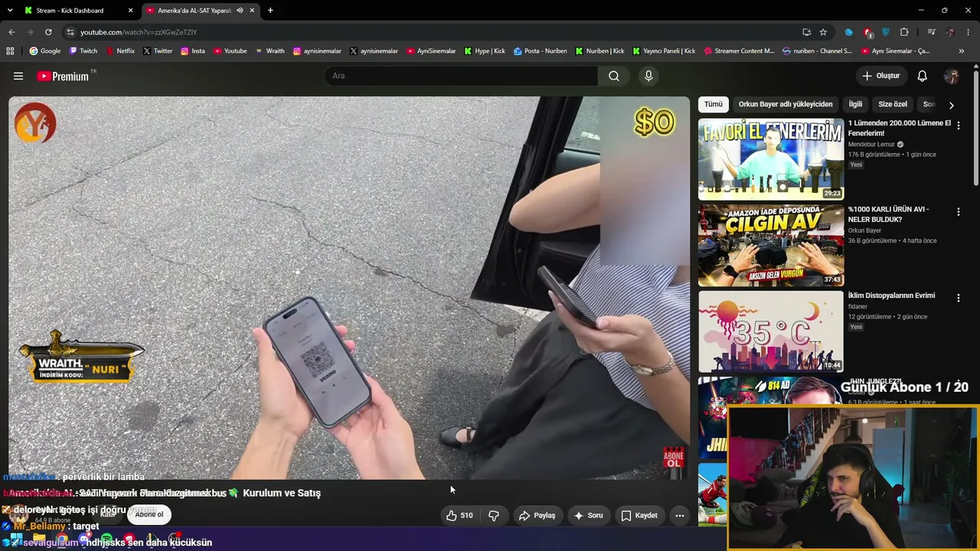Image resolution: width=980 pixels, height=551 pixels.
Task: Open the 35°C climate video thumbnail
Action: [771, 332]
